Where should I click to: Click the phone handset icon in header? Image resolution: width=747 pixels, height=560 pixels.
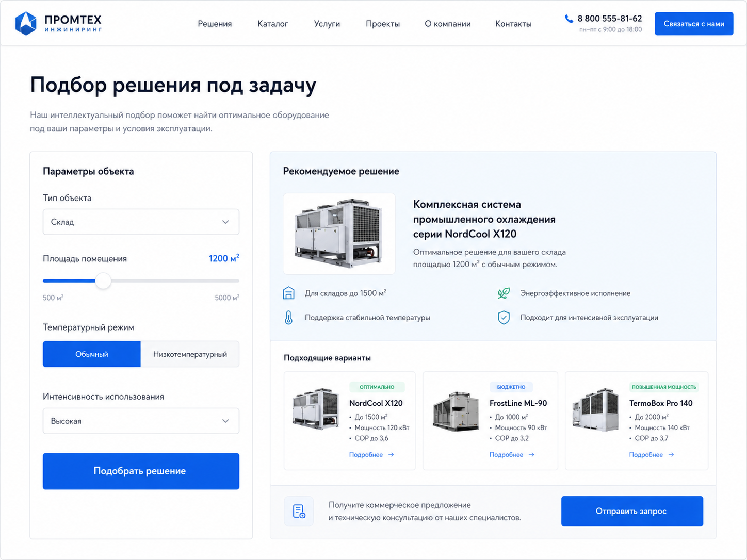click(x=569, y=19)
